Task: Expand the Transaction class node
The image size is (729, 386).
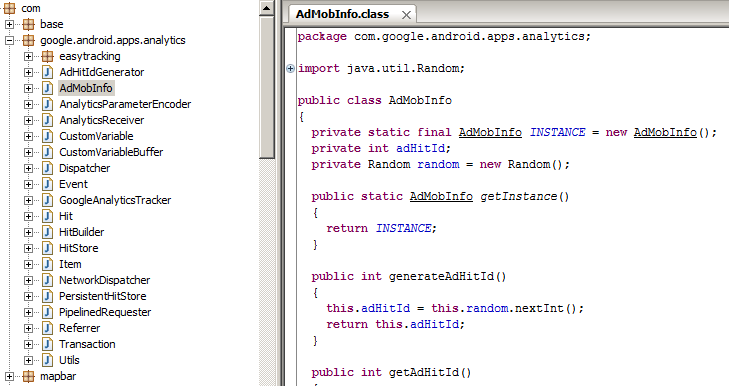Action: click(28, 345)
